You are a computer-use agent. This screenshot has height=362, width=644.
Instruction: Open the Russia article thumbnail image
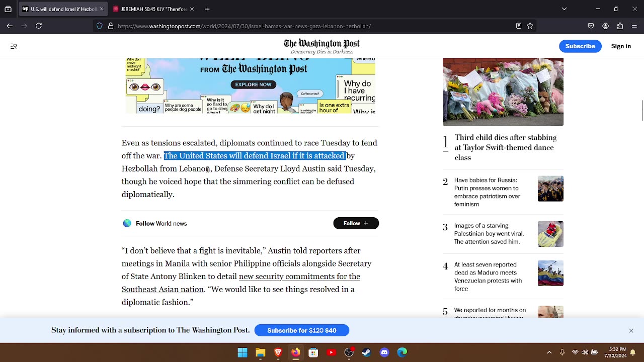point(550,189)
